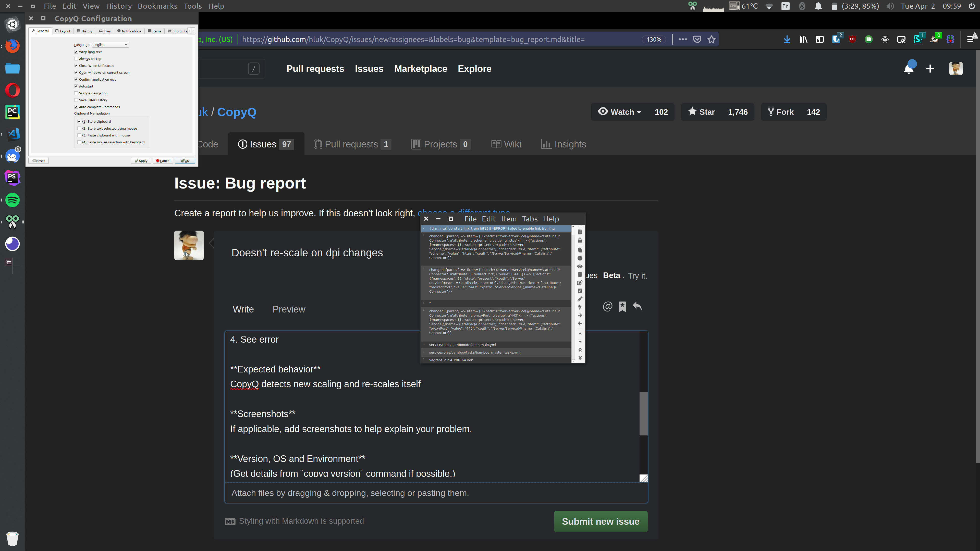Open the keyboard layout En indicator

pyautogui.click(x=785, y=6)
